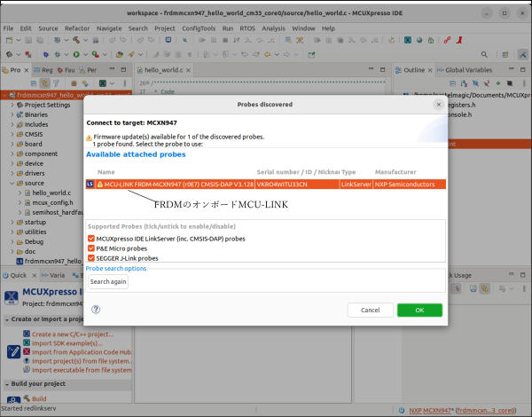Collapse the source folder tree node

[x=12, y=183]
